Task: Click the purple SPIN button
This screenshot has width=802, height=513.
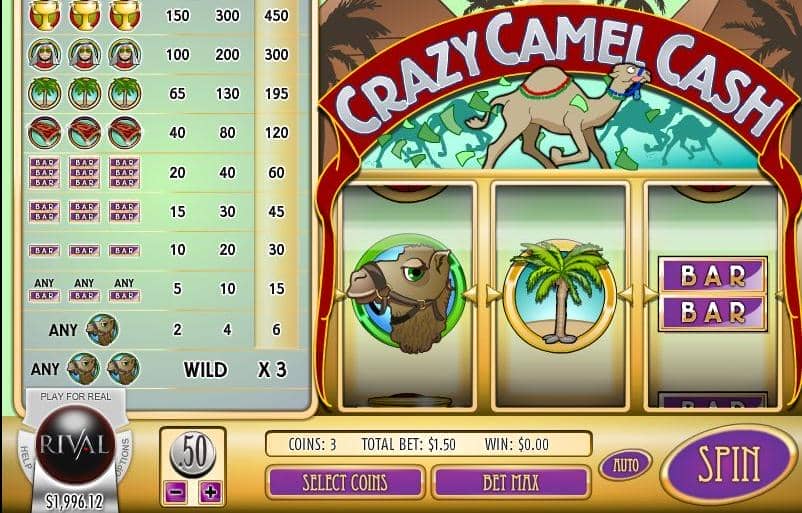Action: [729, 464]
